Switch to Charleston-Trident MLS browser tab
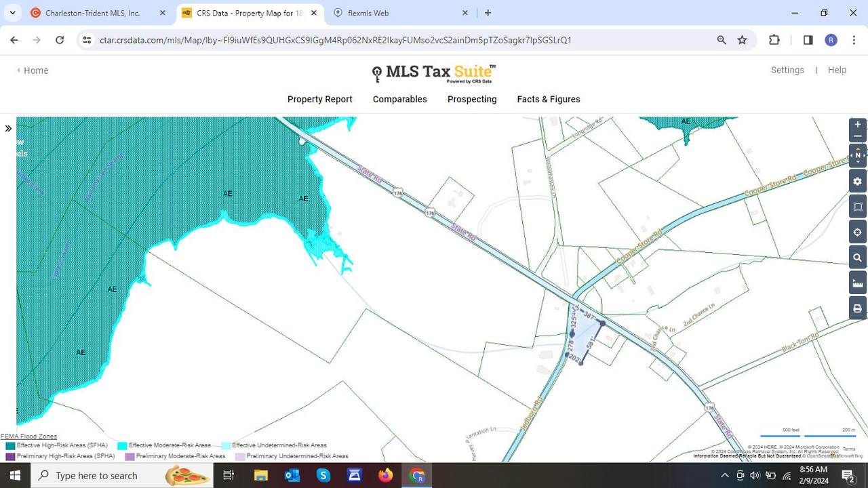Image resolution: width=868 pixels, height=488 pixels. 93,13
